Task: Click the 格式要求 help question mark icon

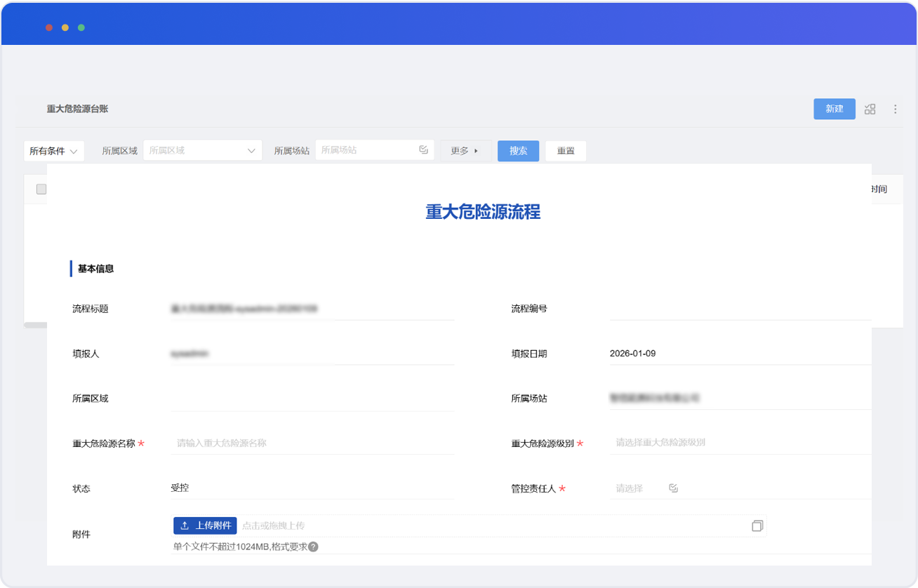Action: coord(313,547)
